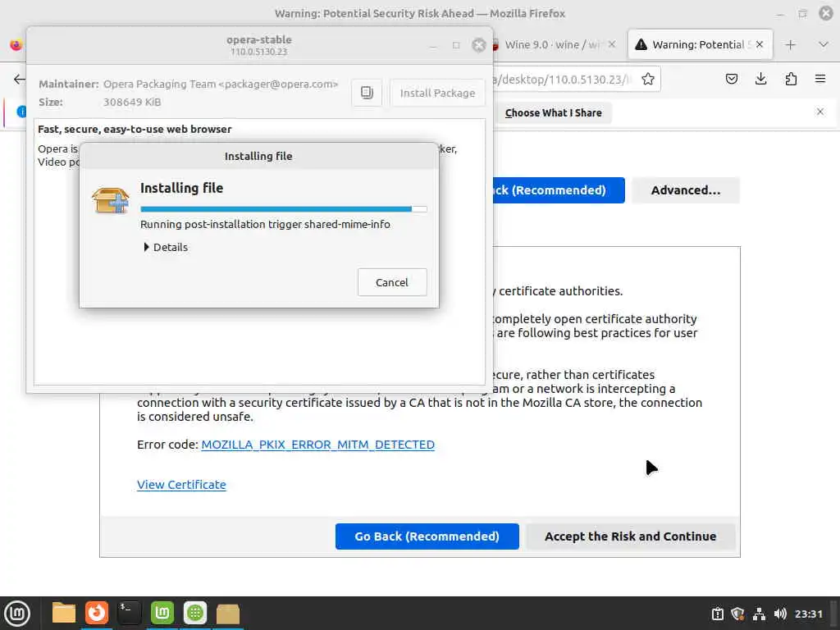
Task: Open the Files folder icon in taskbar
Action: 63,614
